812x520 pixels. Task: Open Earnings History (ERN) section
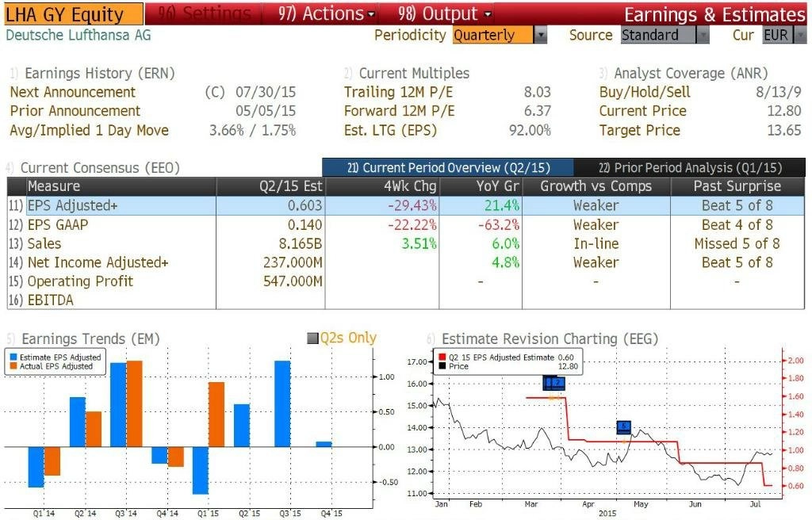pyautogui.click(x=92, y=73)
